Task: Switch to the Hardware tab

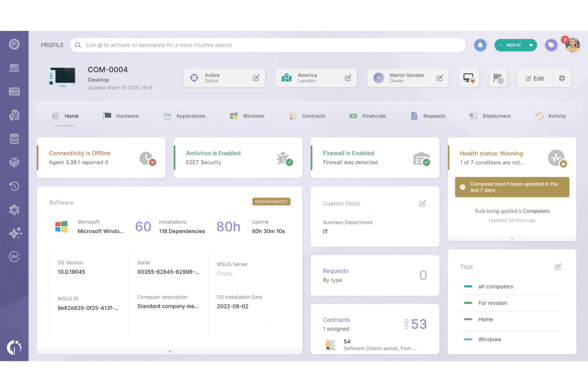Action: (x=121, y=116)
